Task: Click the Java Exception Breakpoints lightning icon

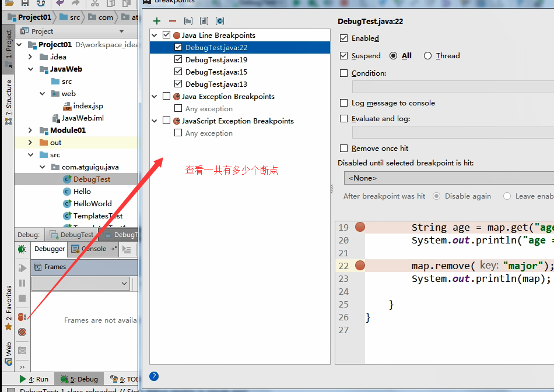Action: point(177,96)
